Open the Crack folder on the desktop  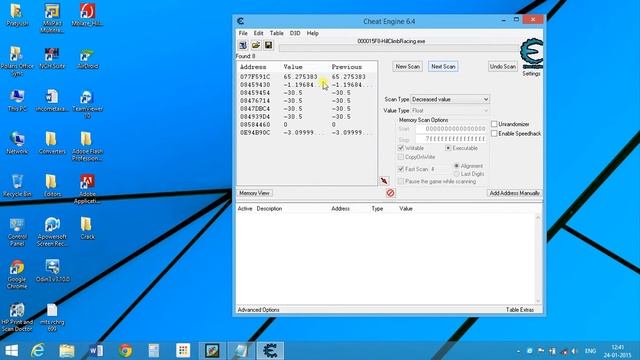point(87,228)
